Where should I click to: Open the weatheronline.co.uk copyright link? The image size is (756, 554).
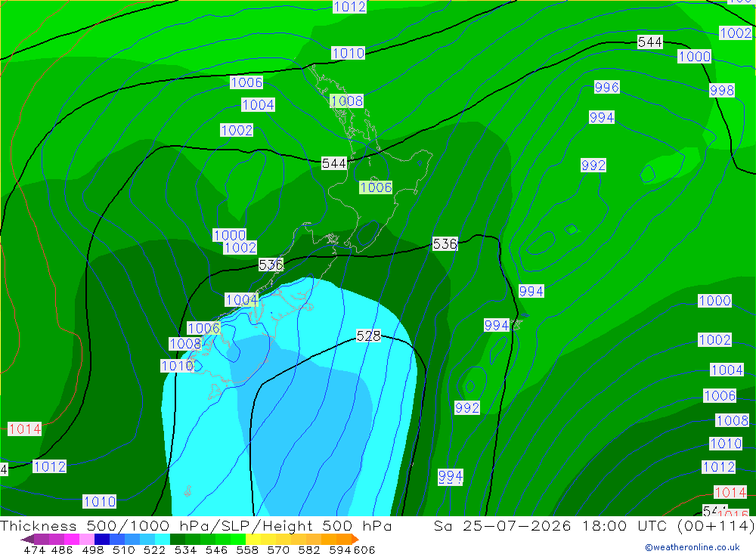coord(692,547)
